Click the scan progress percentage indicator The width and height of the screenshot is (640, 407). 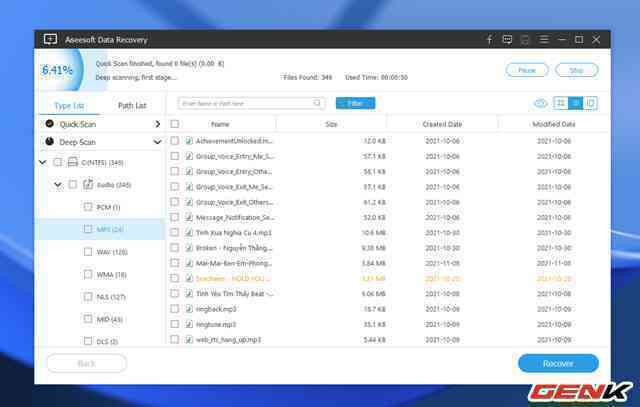point(57,70)
